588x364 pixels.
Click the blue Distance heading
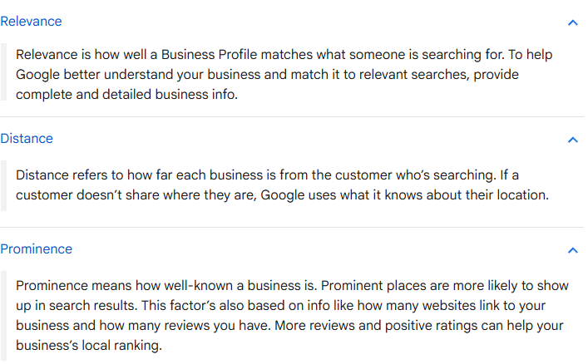27,139
